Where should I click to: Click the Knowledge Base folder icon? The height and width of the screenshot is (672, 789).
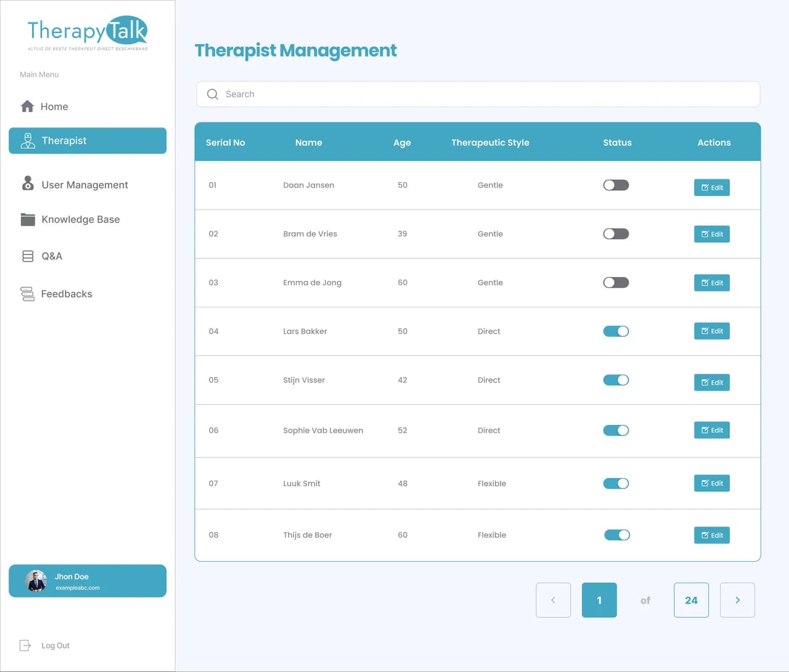coord(28,219)
